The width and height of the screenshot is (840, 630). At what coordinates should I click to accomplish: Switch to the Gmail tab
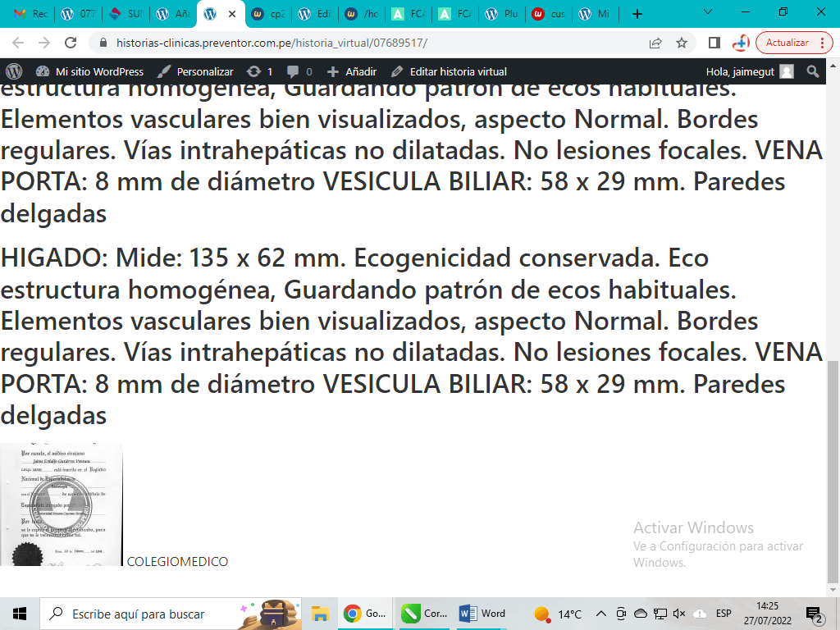pos(29,14)
